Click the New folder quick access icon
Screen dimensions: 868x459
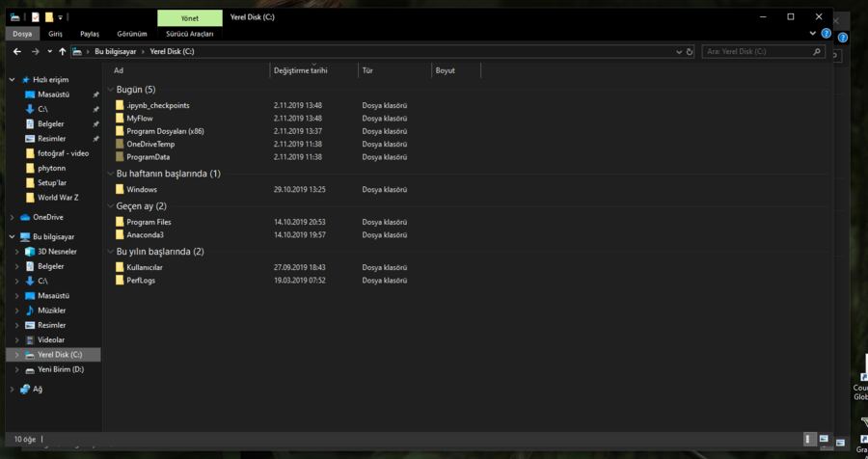pyautogui.click(x=49, y=17)
